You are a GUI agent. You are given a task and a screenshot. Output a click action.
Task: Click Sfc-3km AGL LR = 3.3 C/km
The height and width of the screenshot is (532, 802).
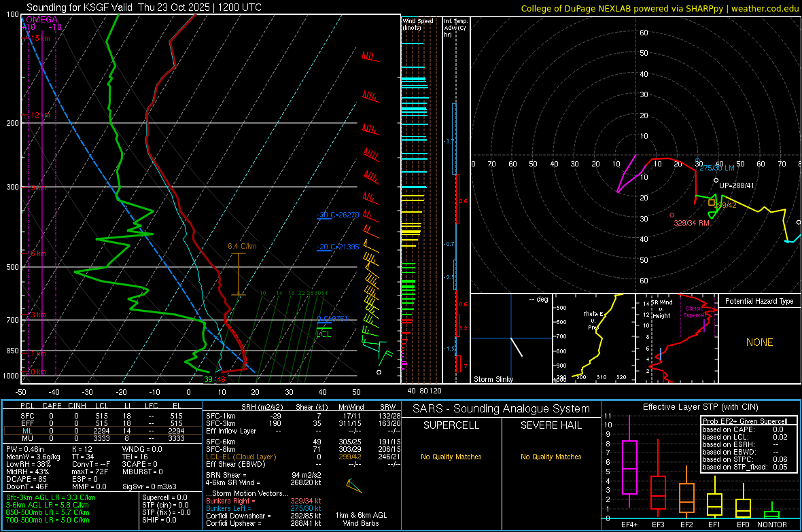point(51,497)
